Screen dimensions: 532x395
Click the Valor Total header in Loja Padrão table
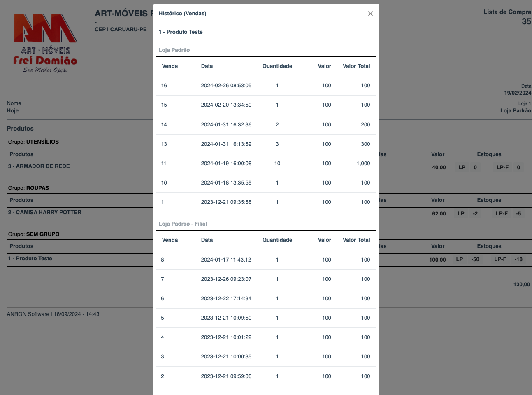click(356, 66)
